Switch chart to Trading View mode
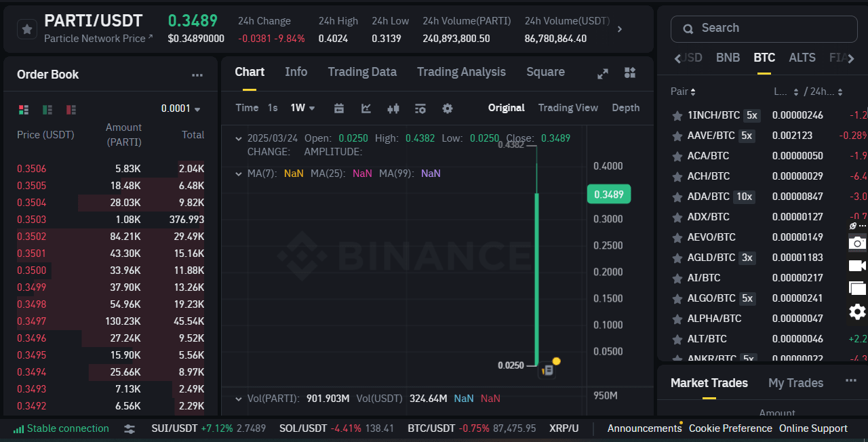 [x=568, y=108]
